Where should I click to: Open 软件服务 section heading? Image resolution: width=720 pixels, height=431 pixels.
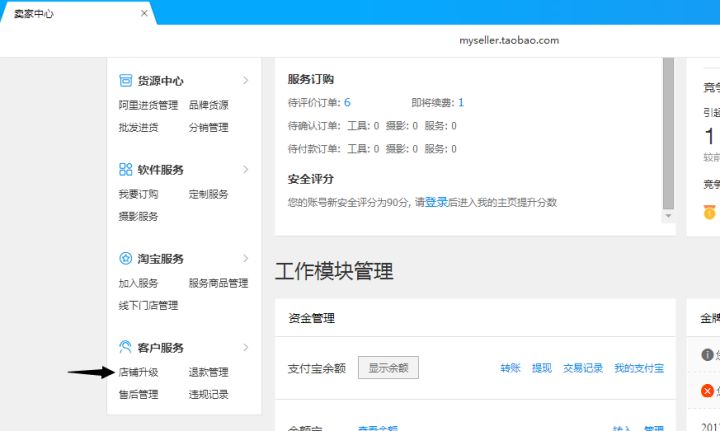pyautogui.click(x=160, y=170)
